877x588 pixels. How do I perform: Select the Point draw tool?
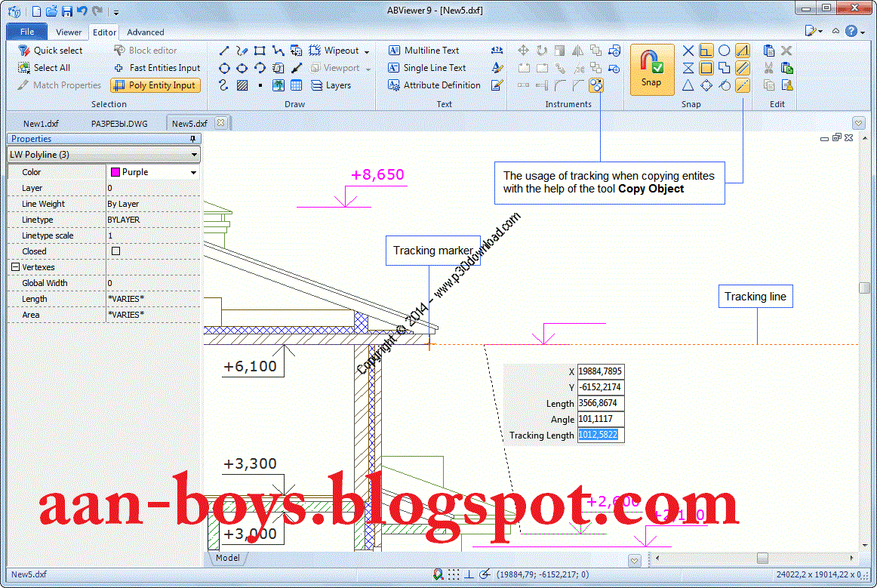(260, 85)
